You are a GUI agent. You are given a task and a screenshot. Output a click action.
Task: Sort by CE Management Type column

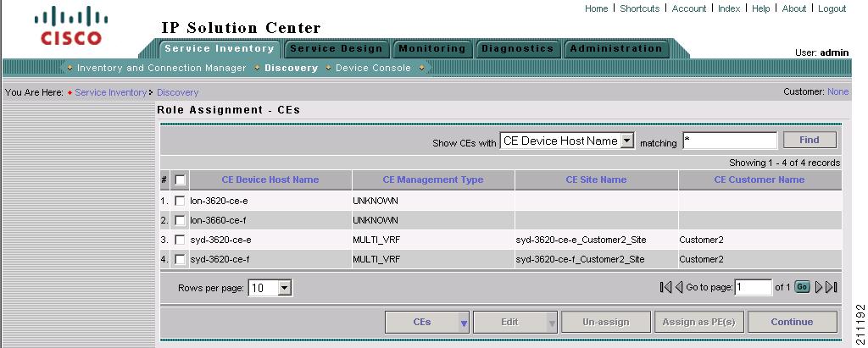tap(433, 180)
